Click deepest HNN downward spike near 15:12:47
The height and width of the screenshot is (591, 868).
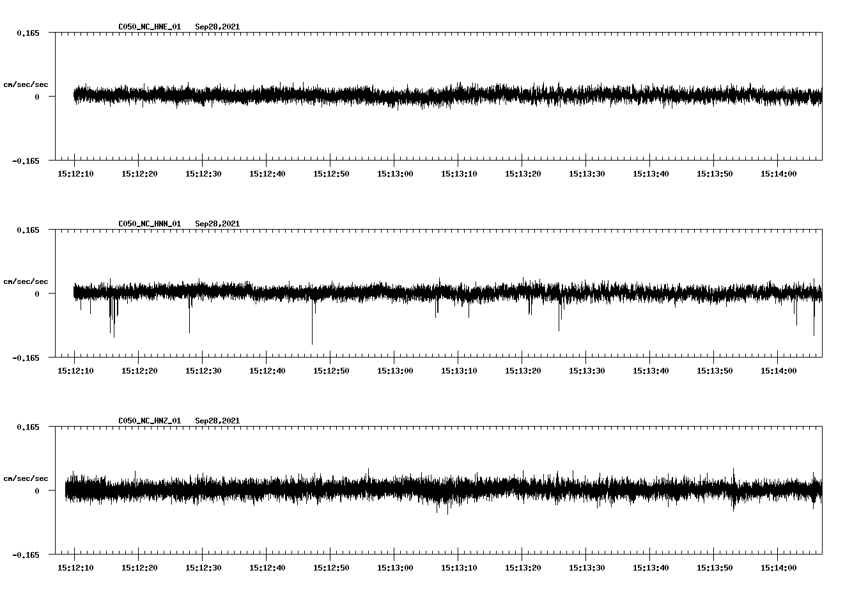pos(312,323)
